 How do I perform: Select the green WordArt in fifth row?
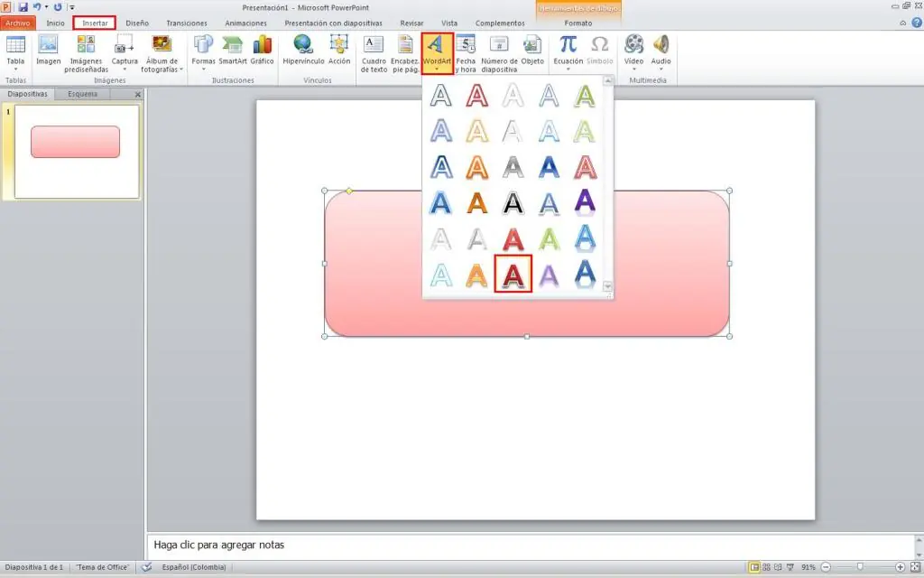coord(549,238)
